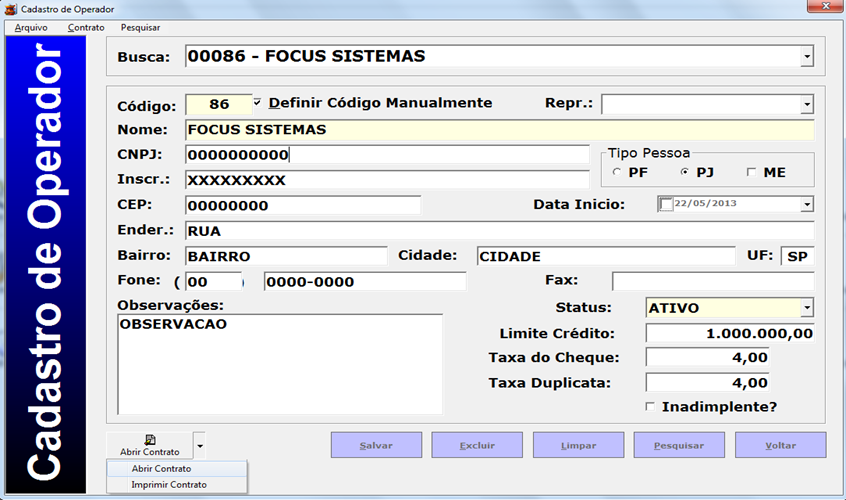The image size is (846, 500).
Task: Check the Inadimplente? checkbox
Action: (650, 406)
